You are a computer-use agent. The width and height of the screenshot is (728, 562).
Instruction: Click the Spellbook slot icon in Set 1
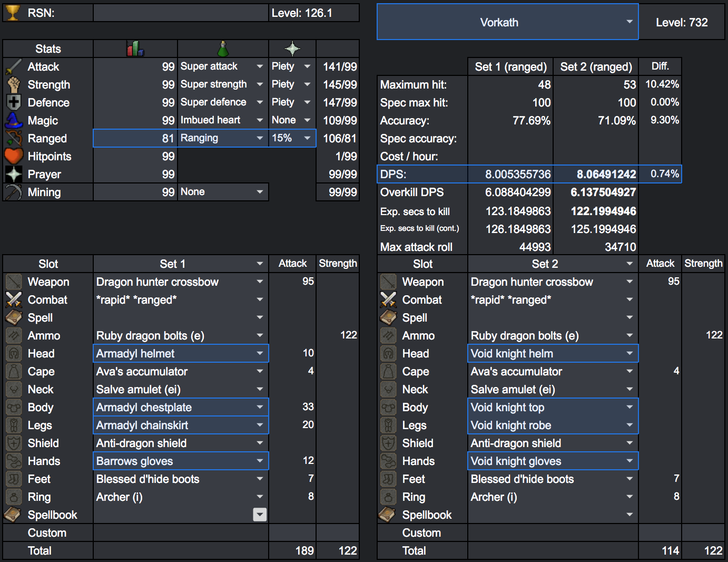[x=14, y=515]
